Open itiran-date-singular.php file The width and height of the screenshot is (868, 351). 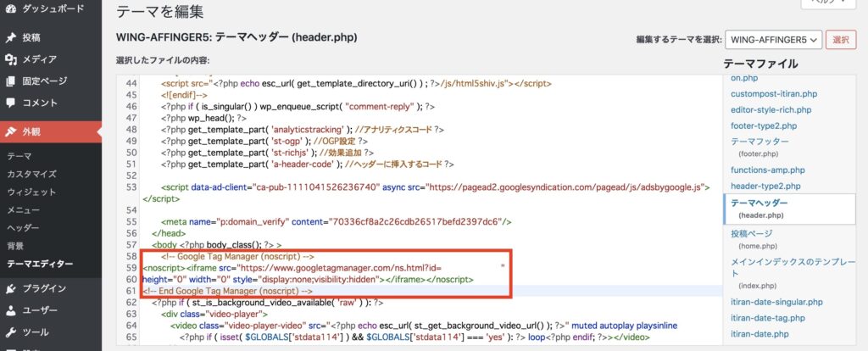[776, 303]
